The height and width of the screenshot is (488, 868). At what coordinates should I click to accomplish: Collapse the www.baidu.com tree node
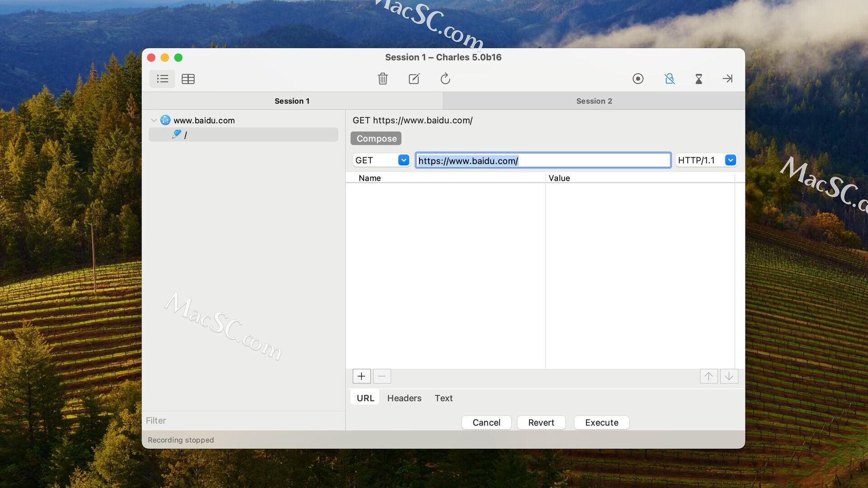pos(154,121)
